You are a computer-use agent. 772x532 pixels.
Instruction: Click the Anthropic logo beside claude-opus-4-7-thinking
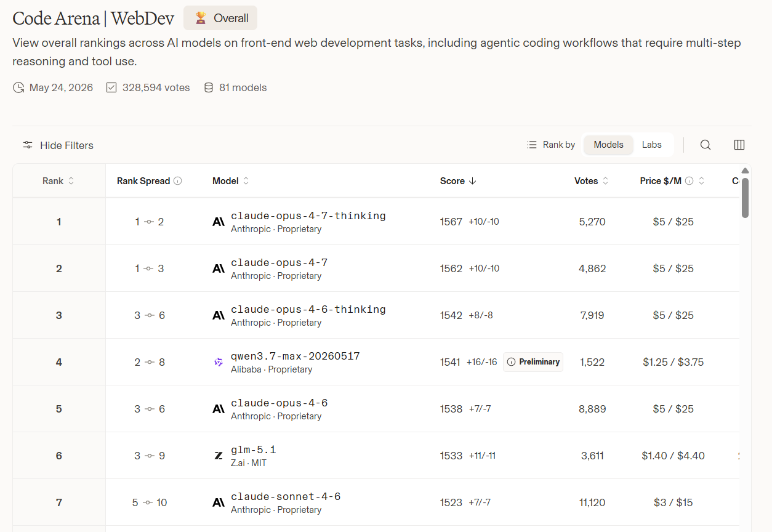(219, 222)
